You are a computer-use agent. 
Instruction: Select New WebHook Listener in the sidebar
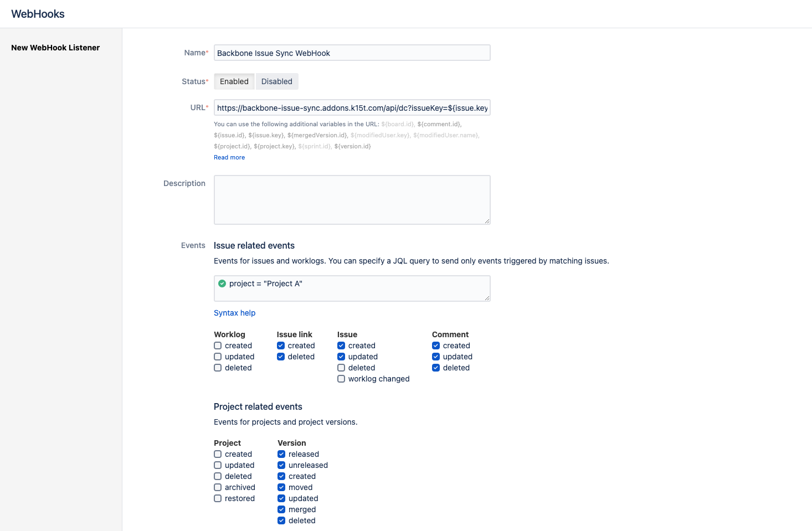click(55, 48)
